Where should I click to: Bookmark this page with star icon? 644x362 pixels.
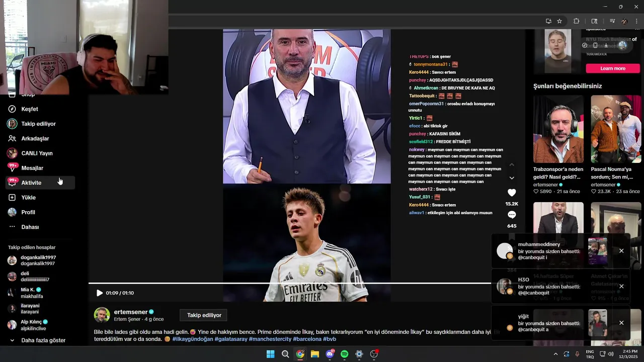click(559, 21)
